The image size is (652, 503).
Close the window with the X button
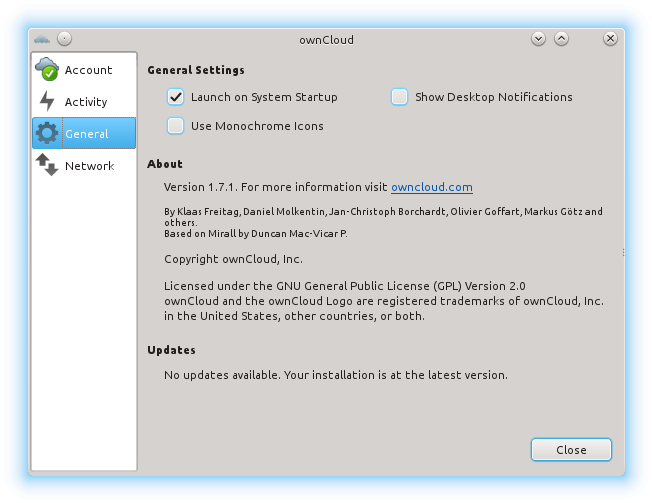click(x=610, y=39)
